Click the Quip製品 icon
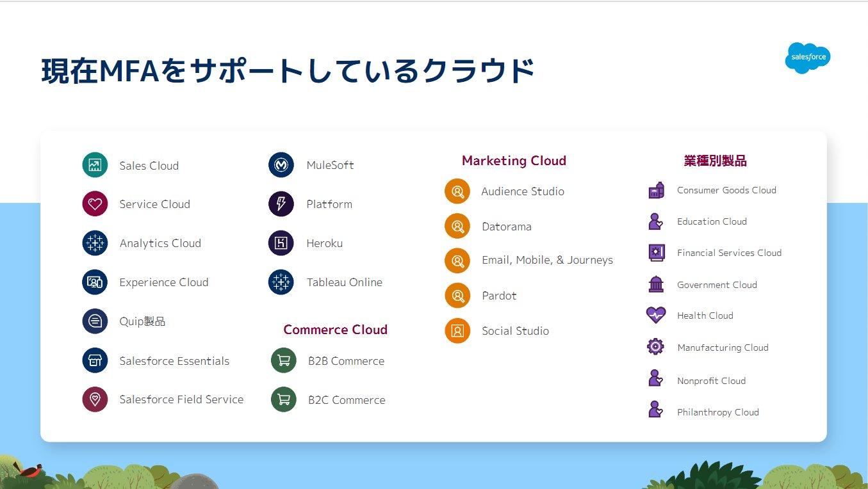 [x=95, y=321]
